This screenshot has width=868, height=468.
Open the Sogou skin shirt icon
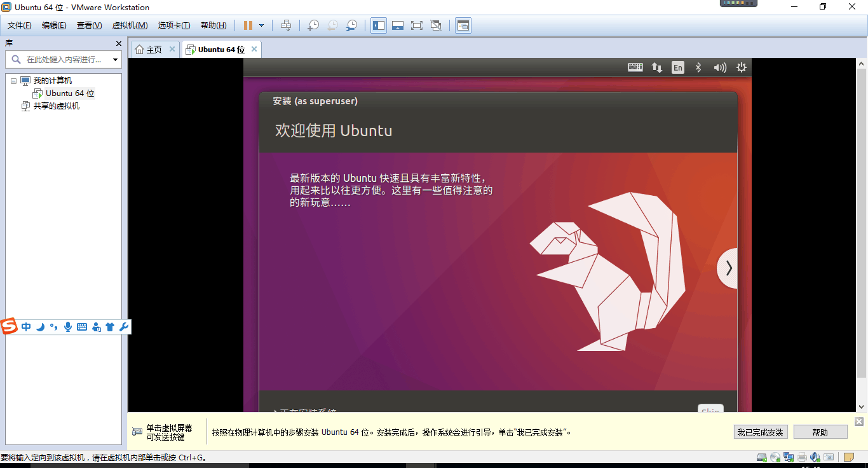click(110, 327)
